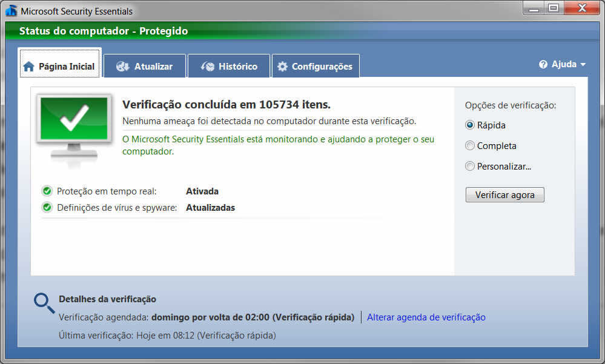This screenshot has width=605, height=364.
Task: Open the Ajuda help menu label
Action: point(564,64)
